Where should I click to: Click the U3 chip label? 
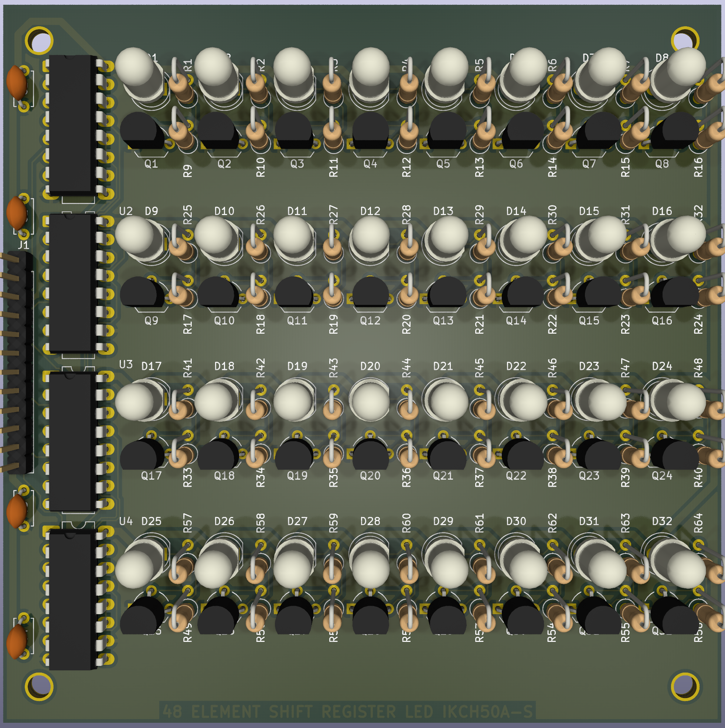coord(126,364)
